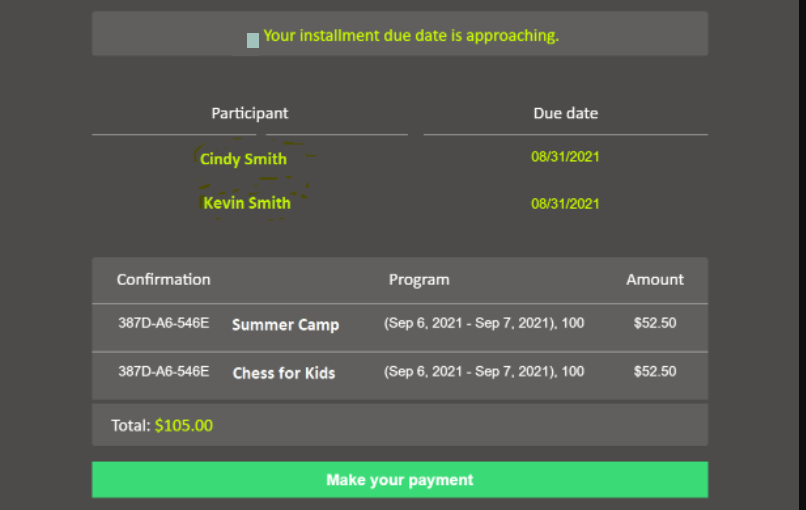The image size is (806, 510).
Task: Click the Due date column header
Action: [565, 113]
